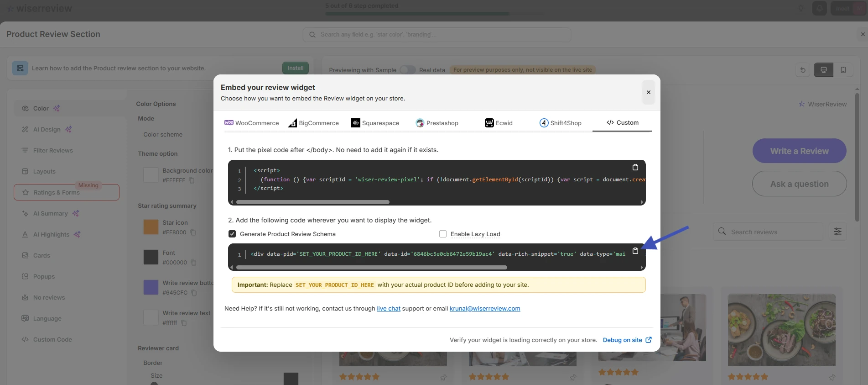Open Ratings & Forms sidebar item
This screenshot has width=868, height=385.
[67, 192]
